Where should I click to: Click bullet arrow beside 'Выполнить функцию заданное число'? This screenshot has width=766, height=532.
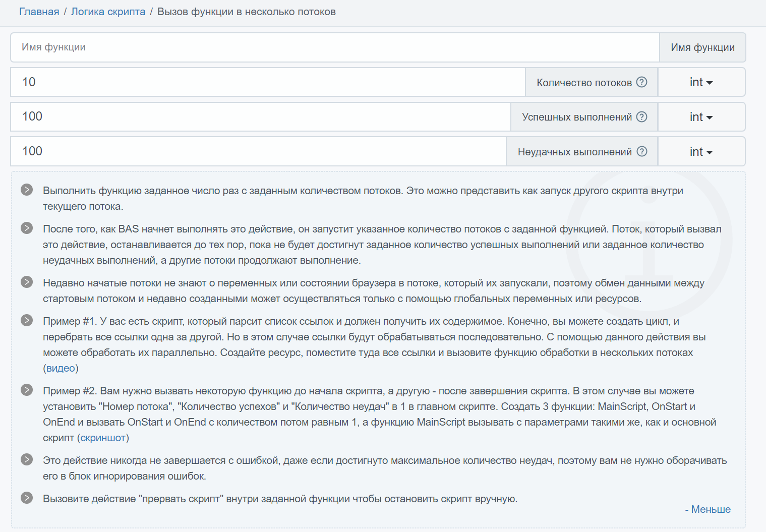tap(27, 190)
